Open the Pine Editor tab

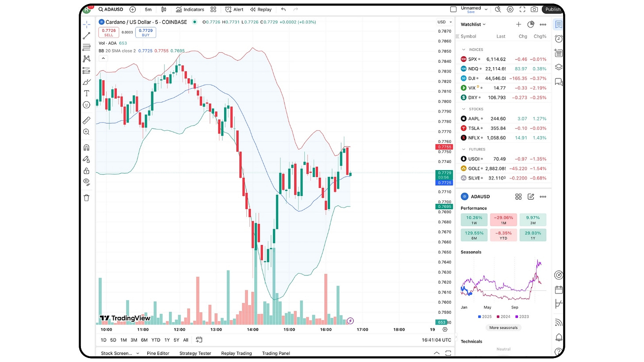(158, 353)
